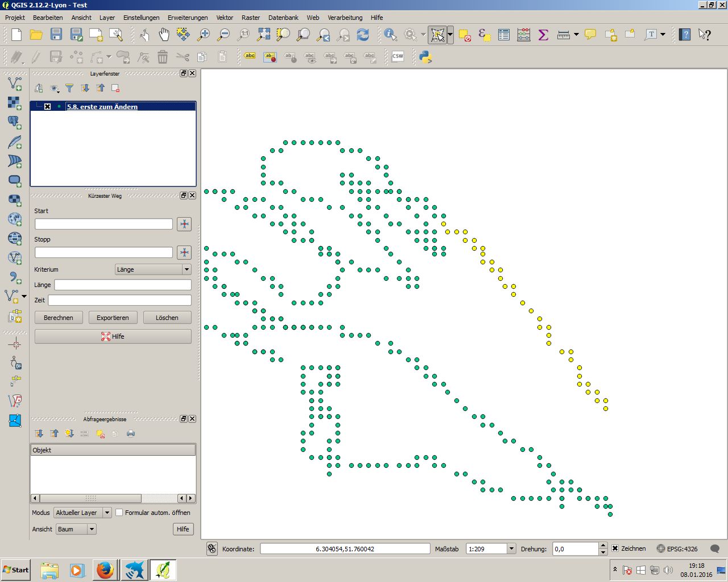Toggle the Zeichnen render checkbox
Viewport: 728px width, 582px height.
tap(615, 548)
